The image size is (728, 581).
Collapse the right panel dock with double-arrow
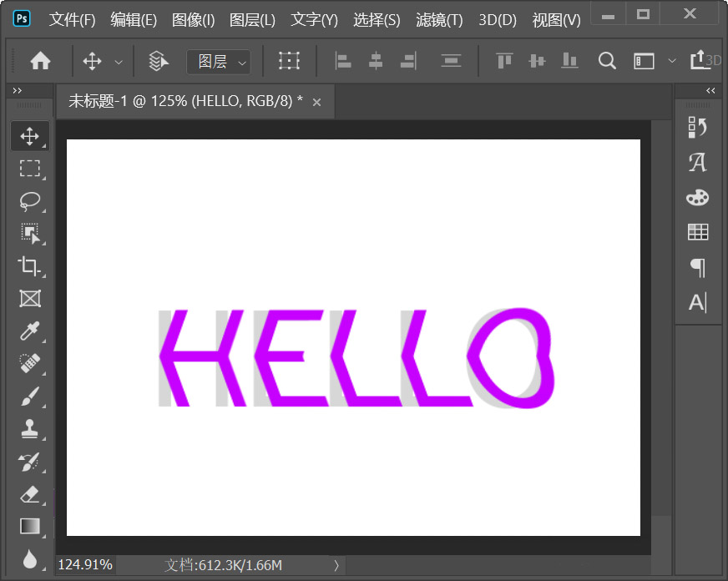[710, 90]
